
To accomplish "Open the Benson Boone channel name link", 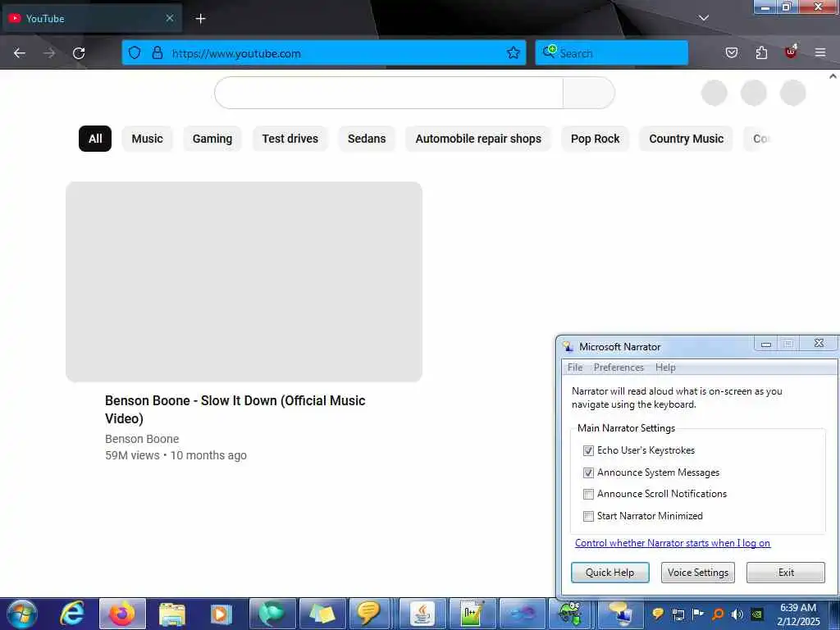I will 142,439.
